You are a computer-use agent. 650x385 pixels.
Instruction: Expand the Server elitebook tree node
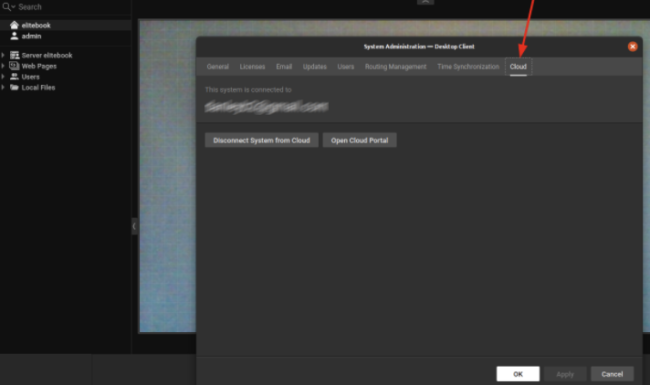click(x=3, y=55)
